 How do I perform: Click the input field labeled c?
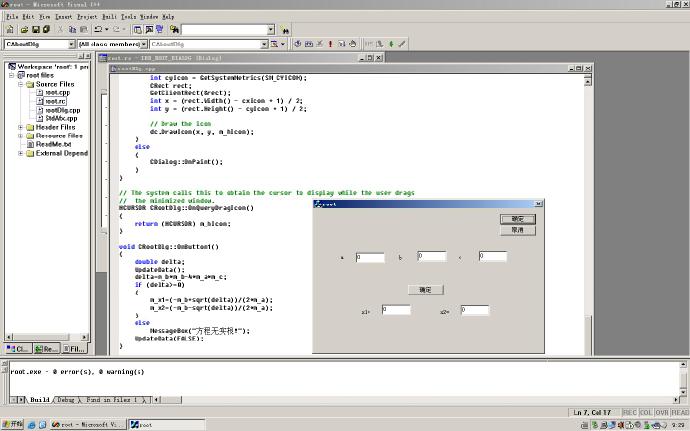click(493, 256)
